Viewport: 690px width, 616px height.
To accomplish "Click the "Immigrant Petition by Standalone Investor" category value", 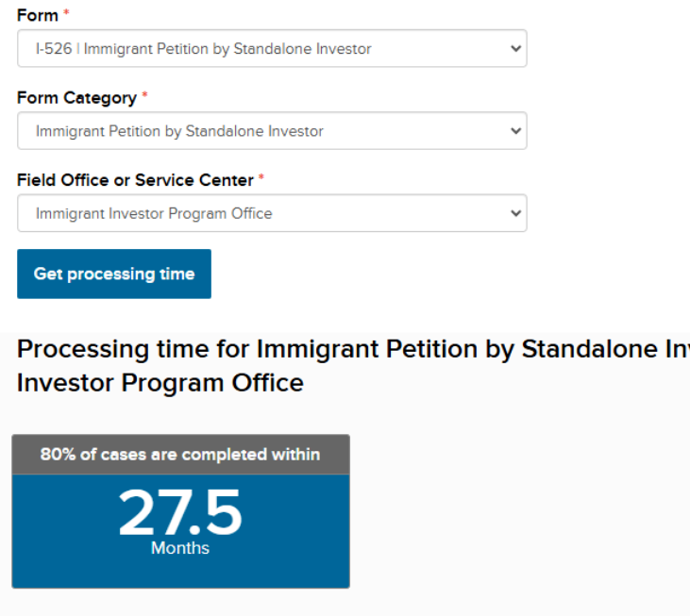I will click(x=179, y=131).
